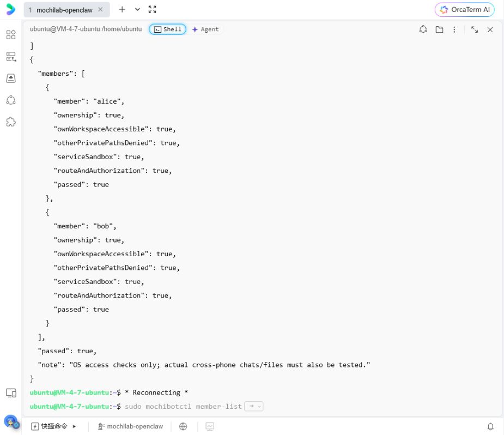Click the third sidebar icon with tray symbol
This screenshot has width=504, height=435.
click(11, 78)
